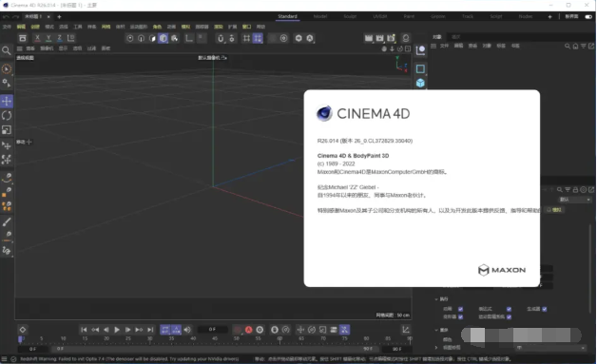597x364 pixels.
Task: Open the search magnifier at top left
Action: (6, 50)
